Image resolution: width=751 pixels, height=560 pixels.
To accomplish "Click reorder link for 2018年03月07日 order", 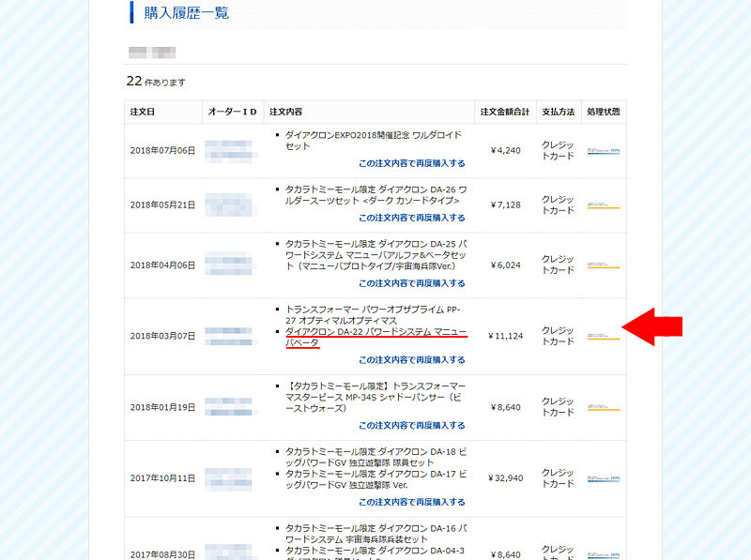I will [412, 360].
